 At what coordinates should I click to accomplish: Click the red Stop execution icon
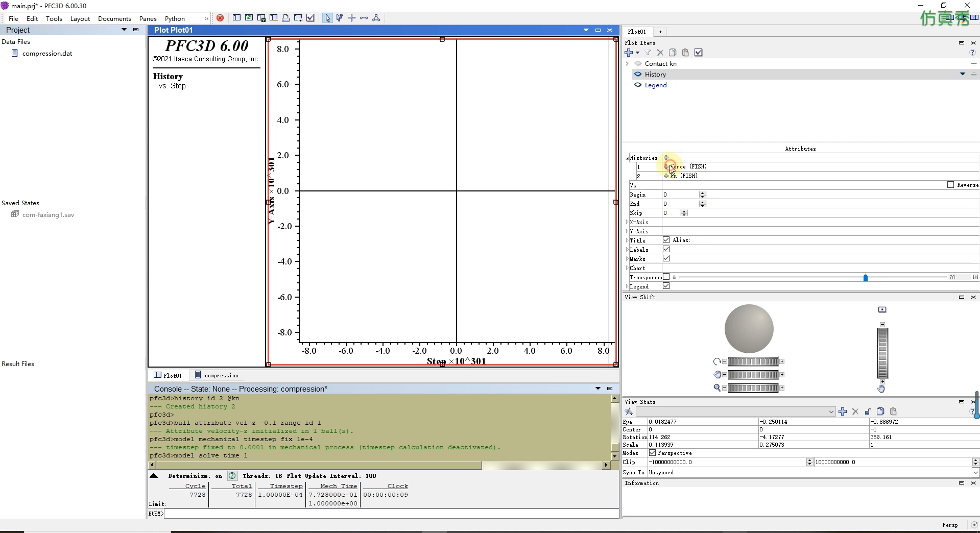[220, 18]
